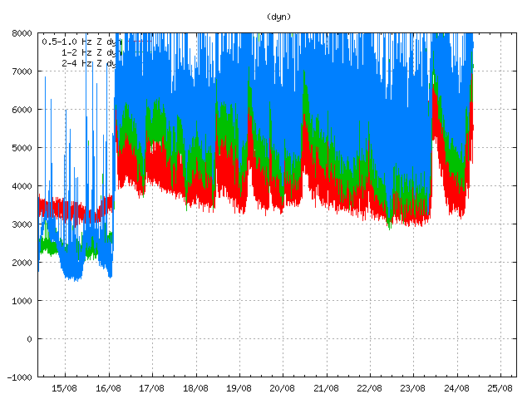This screenshot has height=399, width=532.
Task: Click the 19/08 date label
Action: pos(239,387)
